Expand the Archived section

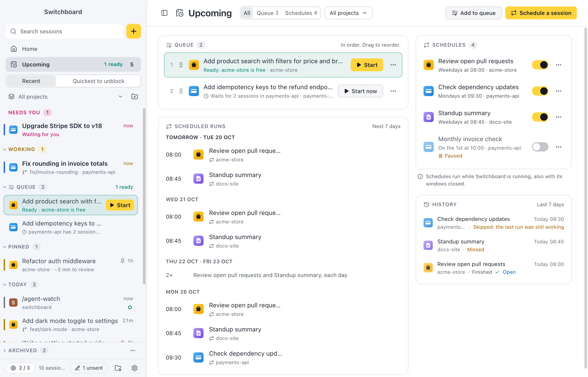(x=4, y=351)
